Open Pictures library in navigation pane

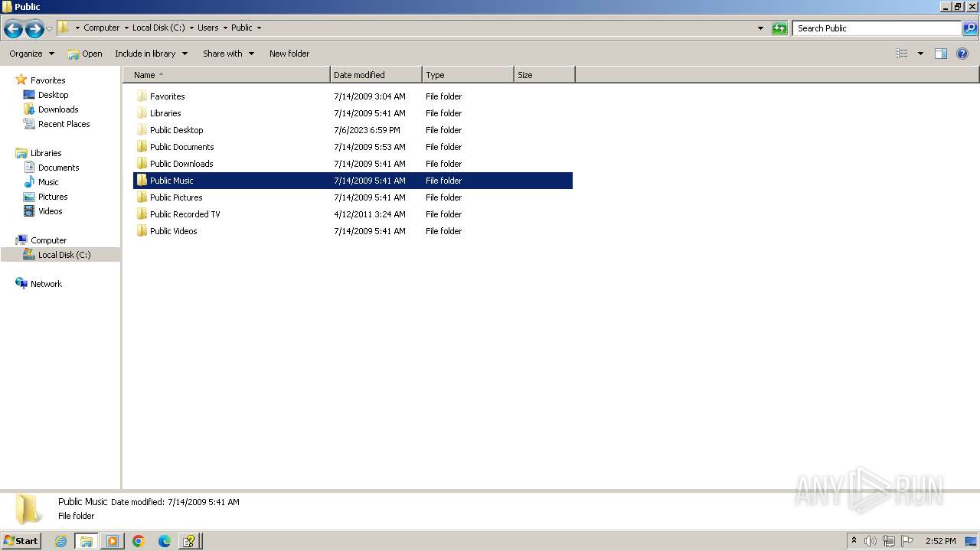coord(45,197)
